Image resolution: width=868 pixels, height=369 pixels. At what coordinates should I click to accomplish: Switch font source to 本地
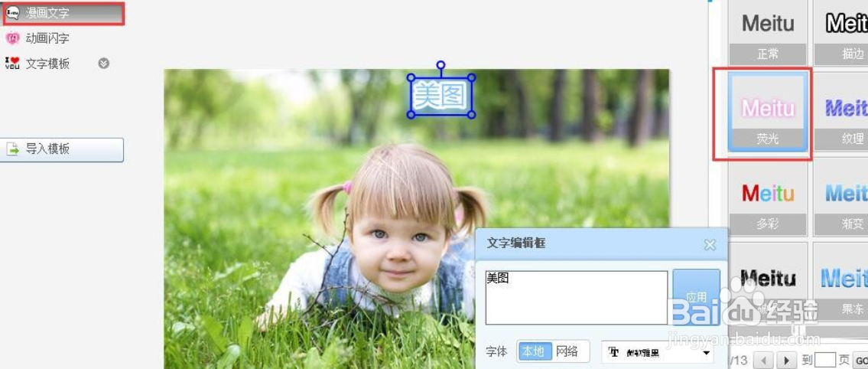[x=535, y=351]
